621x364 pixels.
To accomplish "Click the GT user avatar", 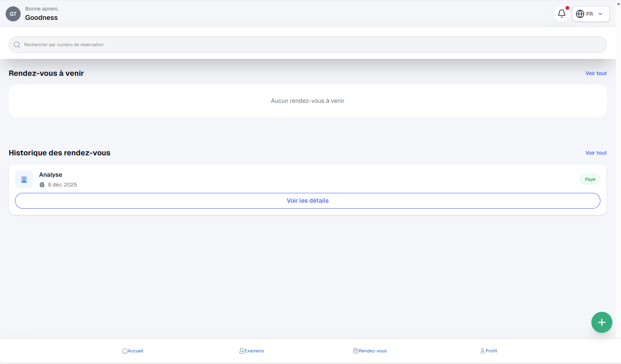I will [13, 14].
